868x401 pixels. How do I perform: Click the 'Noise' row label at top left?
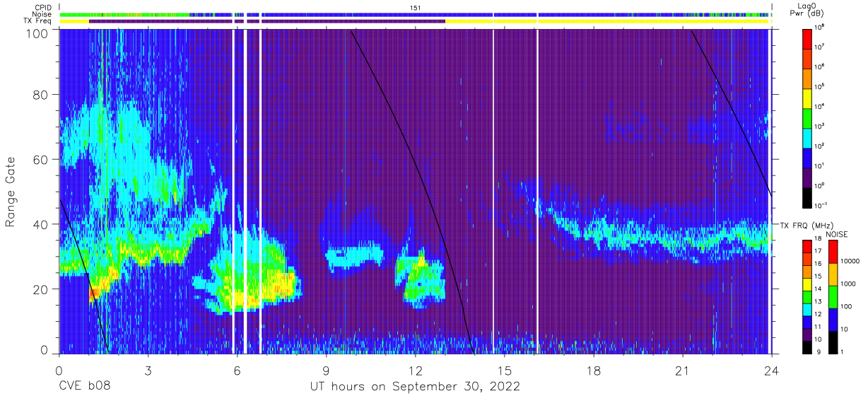point(42,15)
